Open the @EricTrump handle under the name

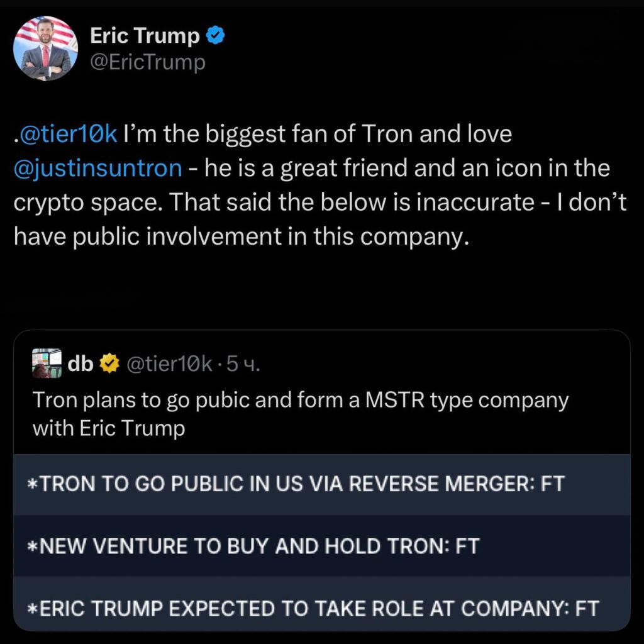point(148,63)
